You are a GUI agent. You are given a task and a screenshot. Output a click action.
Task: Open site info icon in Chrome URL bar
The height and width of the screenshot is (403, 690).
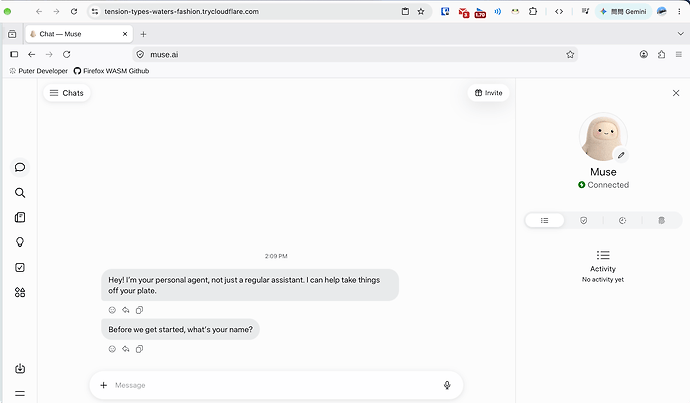point(95,12)
